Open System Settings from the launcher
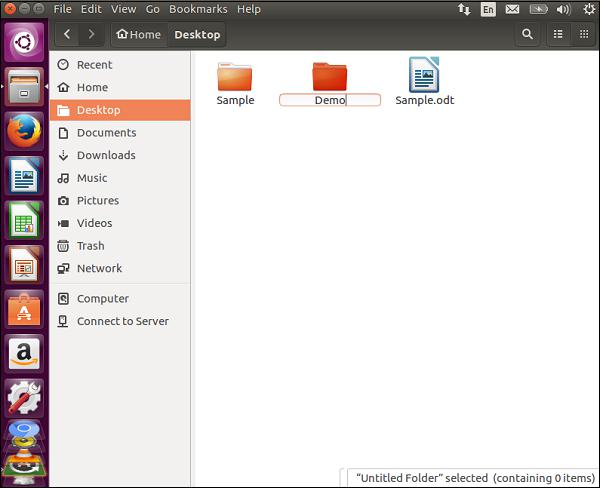This screenshot has height=488, width=600. point(24,397)
